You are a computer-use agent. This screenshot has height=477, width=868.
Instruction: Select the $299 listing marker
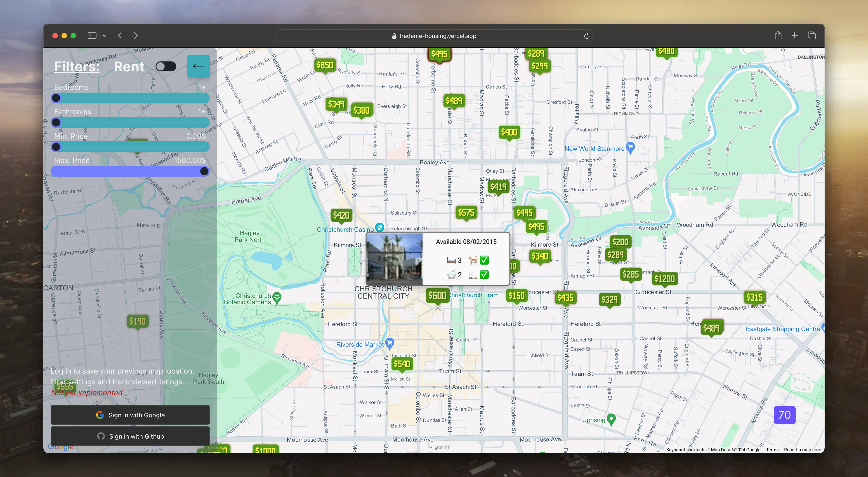tap(540, 66)
